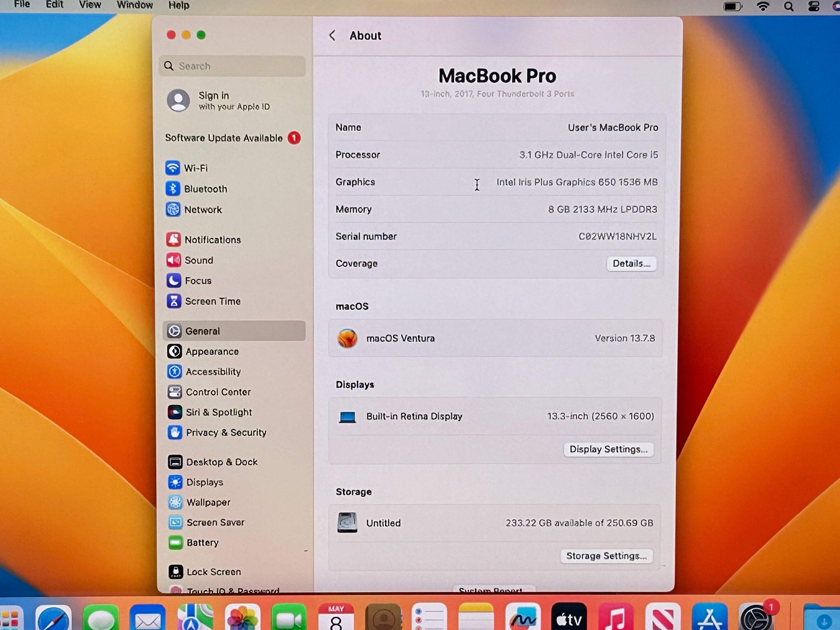Click Storage Settings button
This screenshot has height=630, width=840.
point(606,556)
